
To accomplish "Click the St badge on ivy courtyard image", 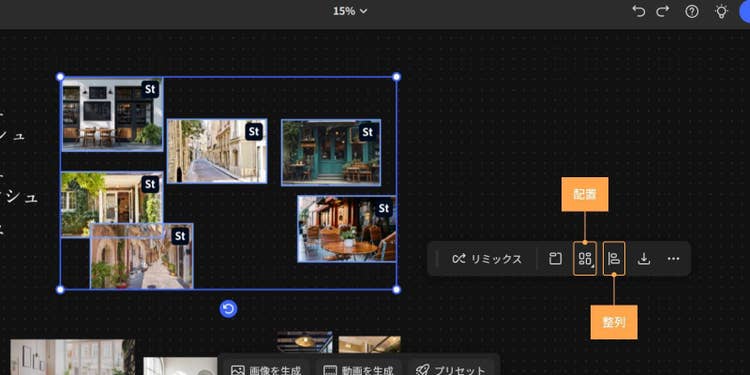I will pyautogui.click(x=150, y=184).
